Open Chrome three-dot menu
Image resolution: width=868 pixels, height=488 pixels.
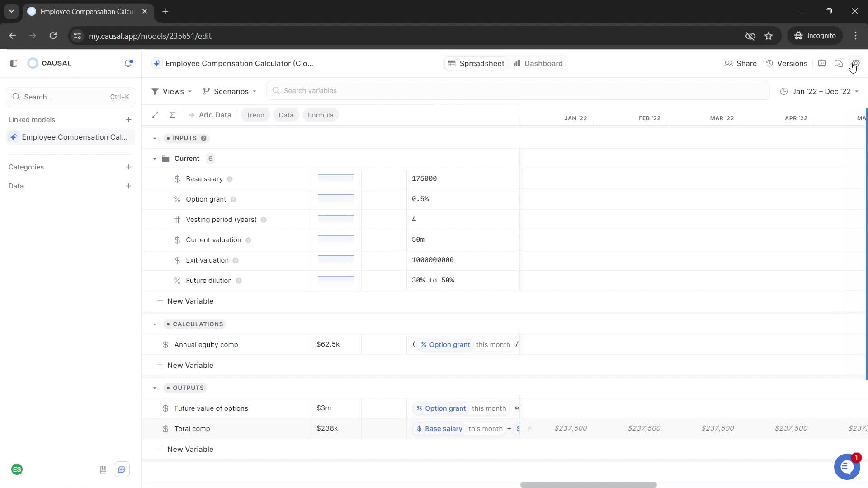855,36
